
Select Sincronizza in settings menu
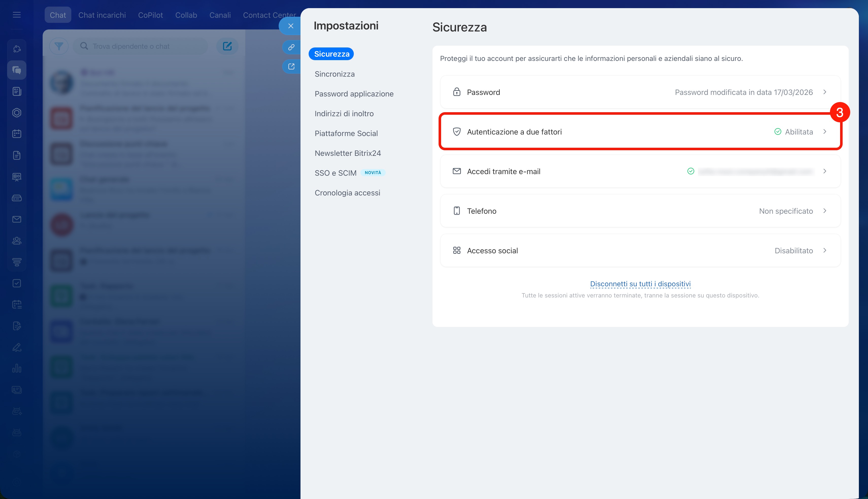click(x=335, y=74)
